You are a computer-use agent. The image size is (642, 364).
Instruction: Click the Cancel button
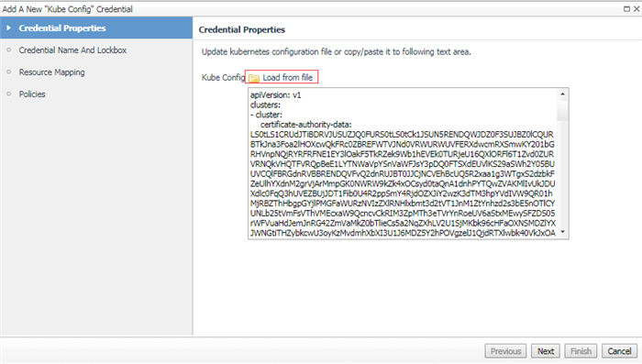click(x=619, y=351)
